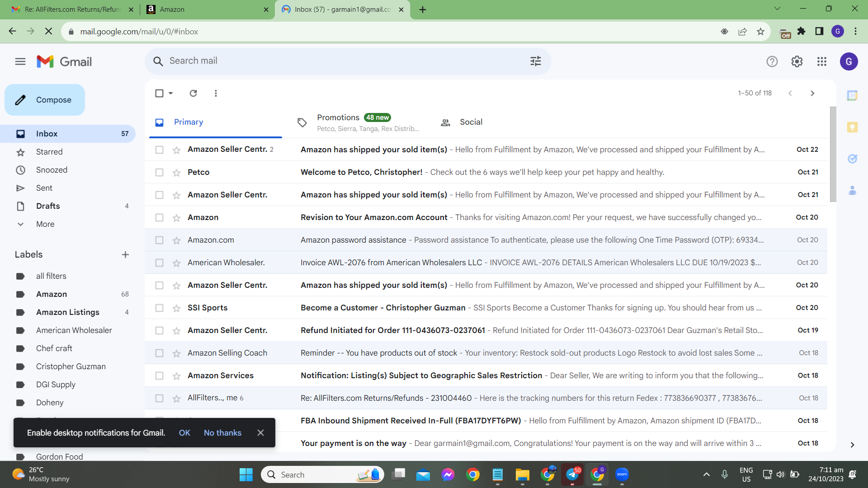Select the Amazon password assistance email checkbox
Image resolution: width=868 pixels, height=488 pixels.
click(x=159, y=240)
